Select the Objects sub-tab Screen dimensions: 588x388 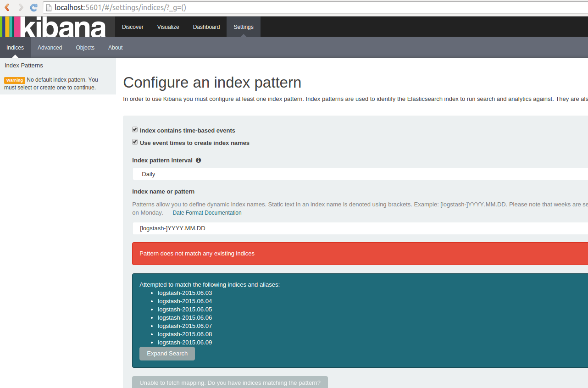85,48
